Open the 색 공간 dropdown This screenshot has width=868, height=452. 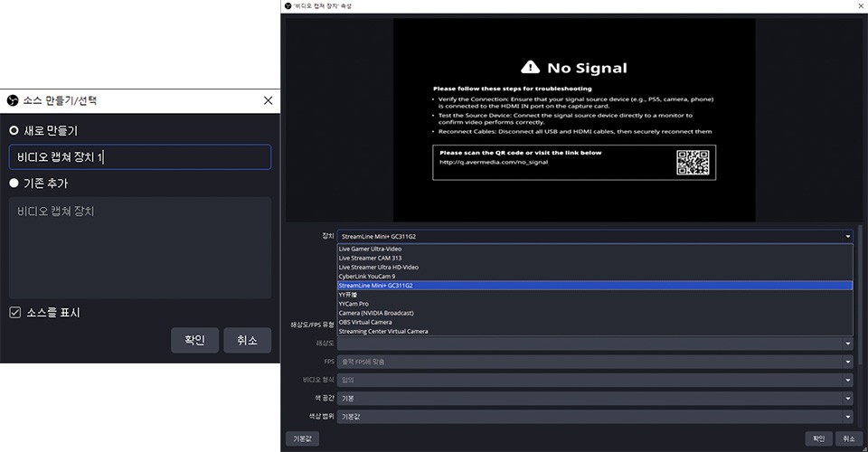(x=595, y=398)
